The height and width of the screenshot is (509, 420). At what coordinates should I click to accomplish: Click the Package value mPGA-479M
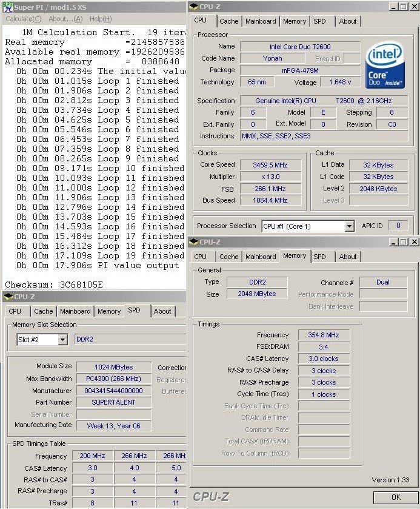pos(300,70)
